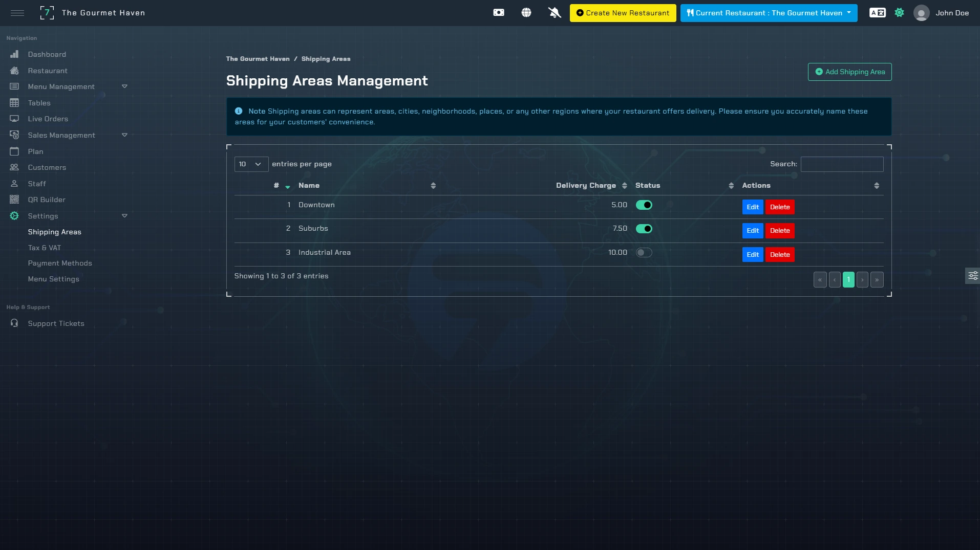Click Add Shipping Area button

pyautogui.click(x=849, y=72)
